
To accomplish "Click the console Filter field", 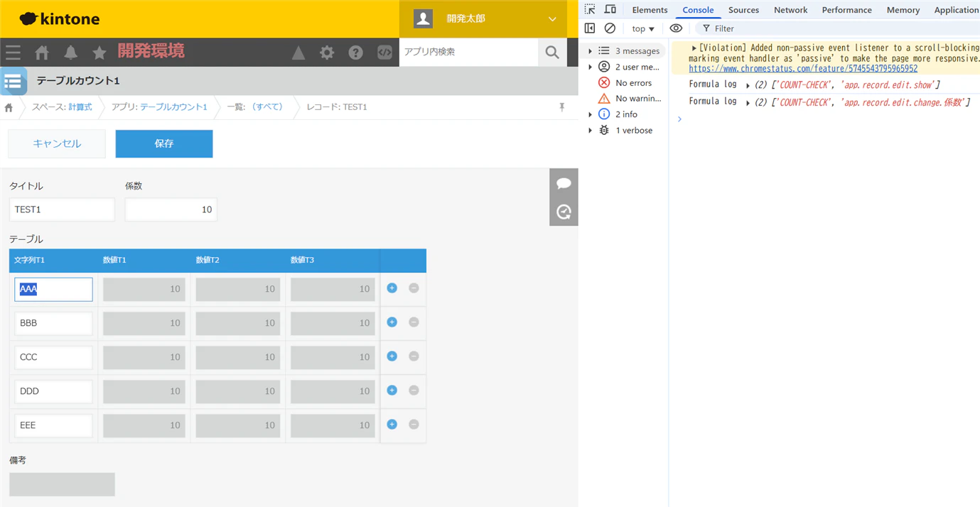I will click(839, 28).
